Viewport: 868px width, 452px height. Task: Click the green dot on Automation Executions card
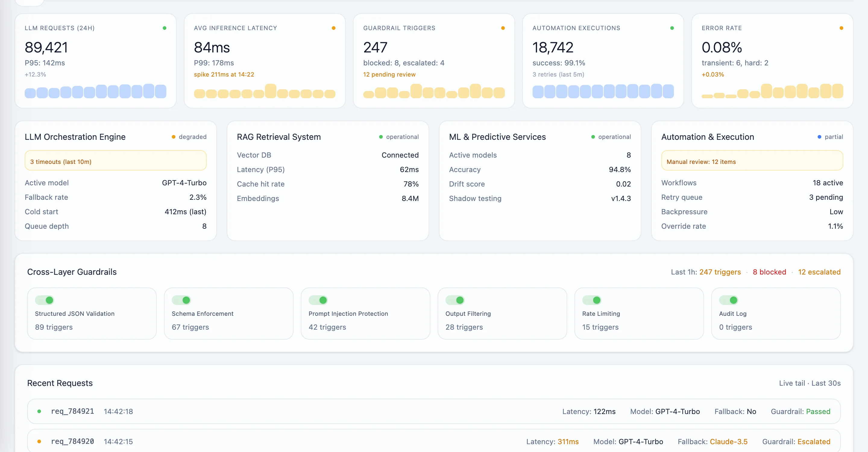tap(671, 28)
